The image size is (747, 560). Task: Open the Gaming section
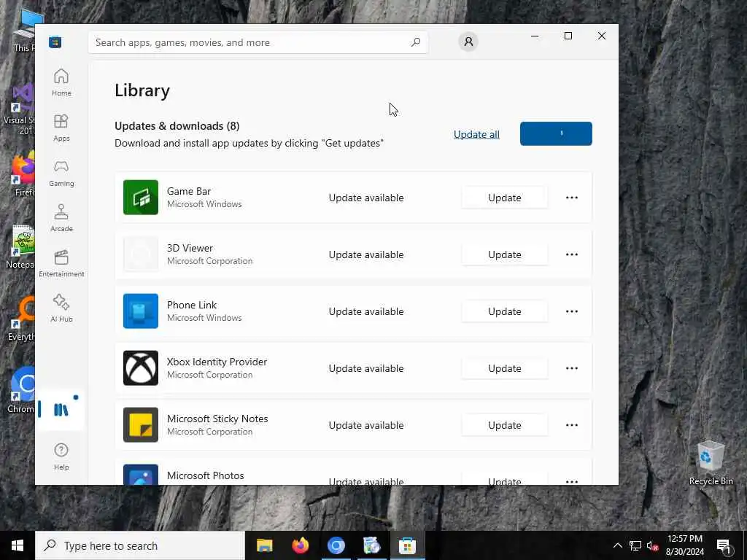61,173
